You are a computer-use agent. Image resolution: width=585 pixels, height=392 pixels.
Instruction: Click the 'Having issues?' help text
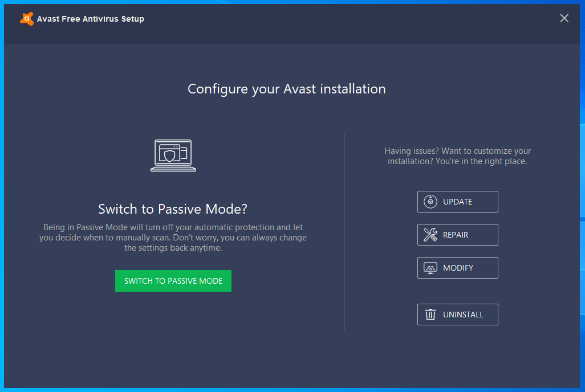tap(457, 156)
